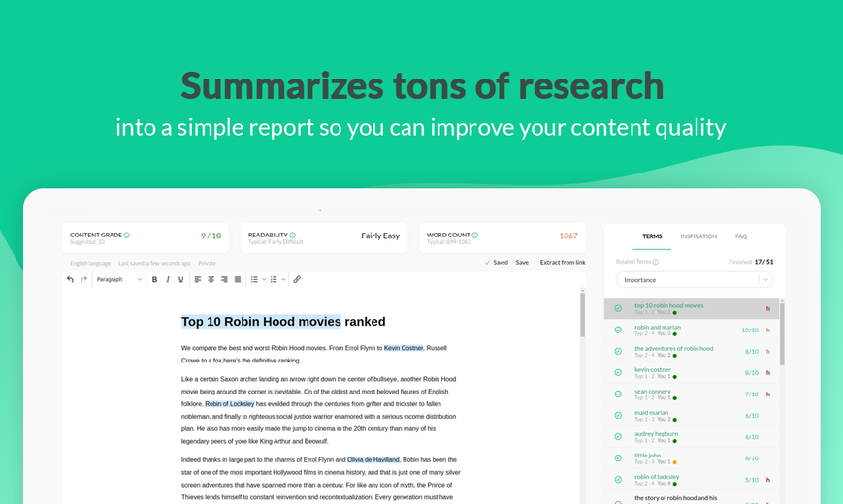Screen dimensions: 843x504
Task: Open bulleted list style dropdown arrow
Action: point(264,279)
